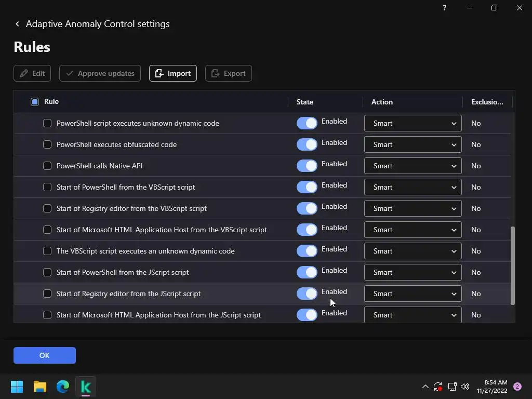Viewport: 532px width, 399px height.
Task: Open Action dropdown for 'PowerShell script executes unknown dynamic code'
Action: pyautogui.click(x=413, y=123)
